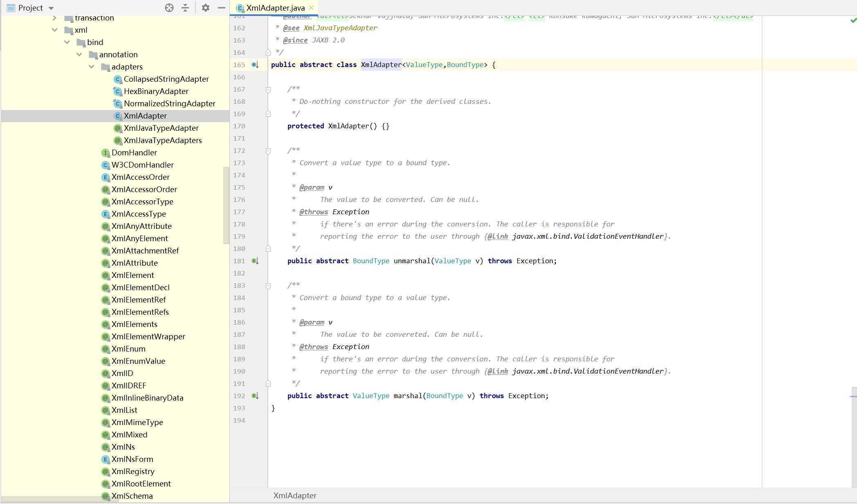Close the XmlAdapter.java tab
Image resolution: width=857 pixels, height=504 pixels.
pos(312,8)
